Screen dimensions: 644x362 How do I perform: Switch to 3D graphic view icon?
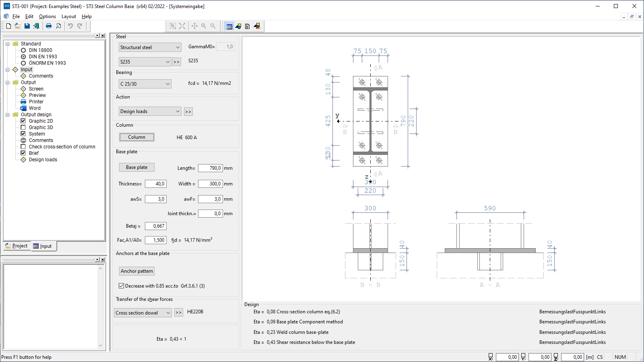(257, 27)
